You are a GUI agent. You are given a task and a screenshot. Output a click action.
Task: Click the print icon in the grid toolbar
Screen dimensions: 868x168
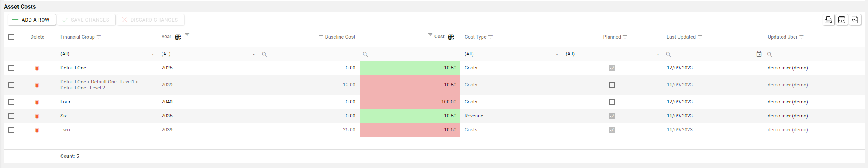click(x=828, y=20)
